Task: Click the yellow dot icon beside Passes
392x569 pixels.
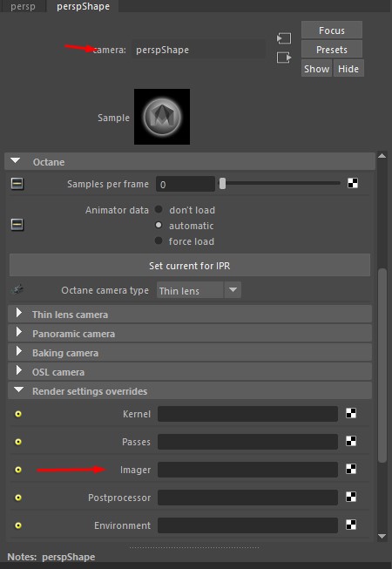Action: coord(18,442)
